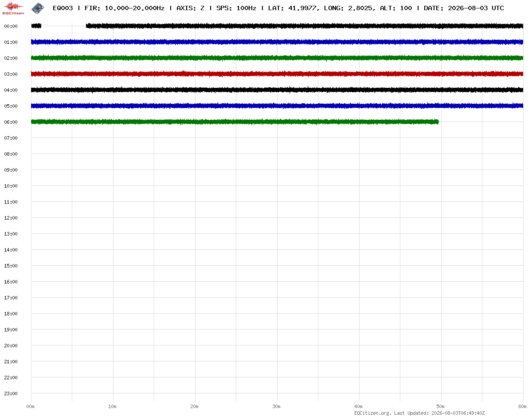Click the EQCitizen.org Last Updated footer text
Viewport: 532px width, 417px height.
point(419,413)
